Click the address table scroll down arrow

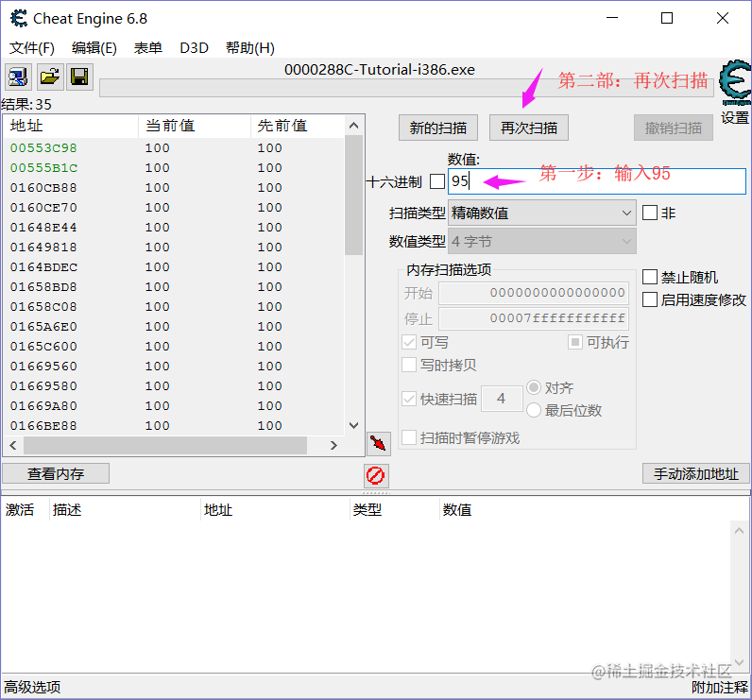(x=739, y=662)
